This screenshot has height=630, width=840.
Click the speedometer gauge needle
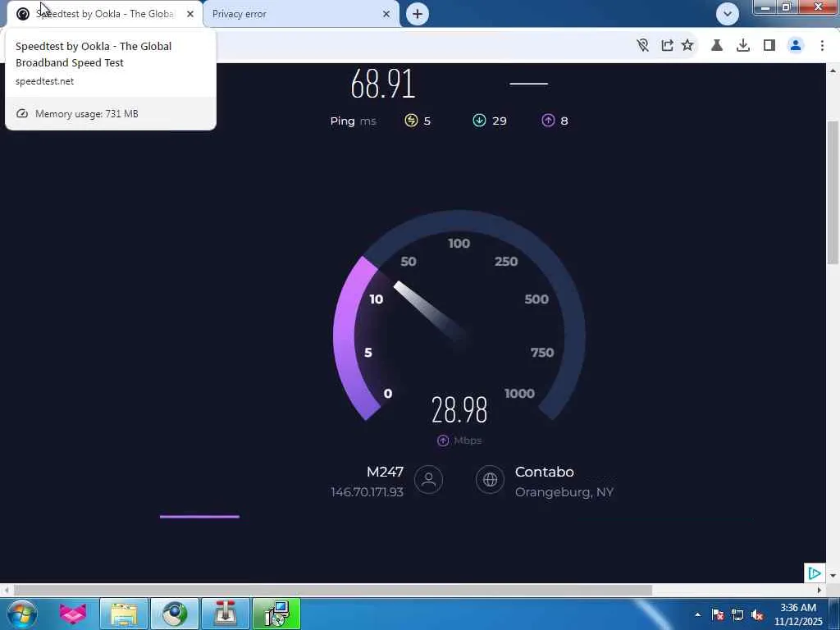click(x=430, y=313)
